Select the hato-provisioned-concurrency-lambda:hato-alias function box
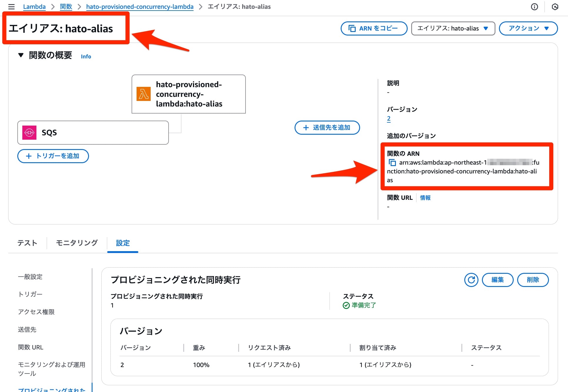Viewport: 568px width, 392px height. [x=189, y=94]
